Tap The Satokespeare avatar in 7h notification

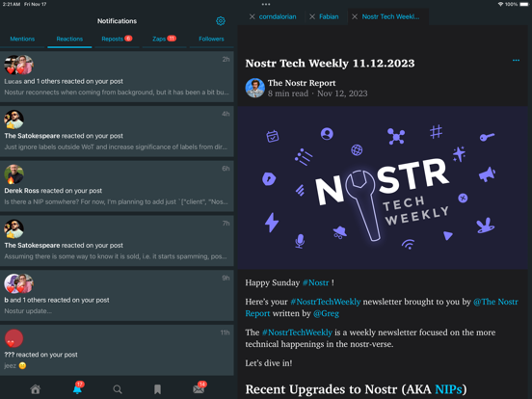click(x=13, y=229)
